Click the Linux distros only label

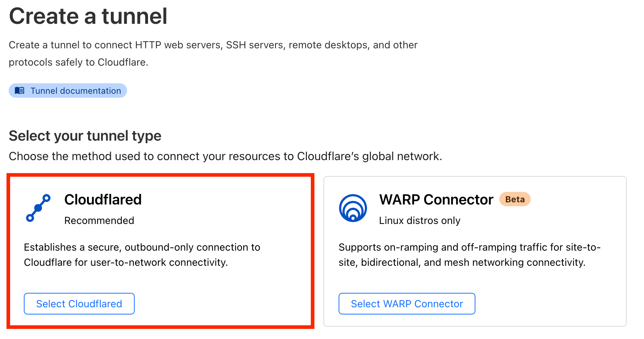tap(419, 221)
